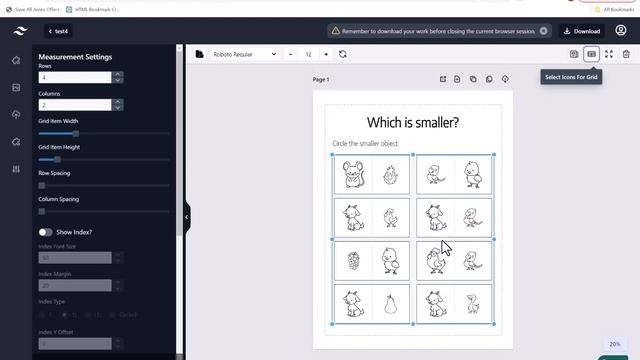The width and height of the screenshot is (640, 360).
Task: Click the page download icon above the worksheet
Action: click(505, 79)
